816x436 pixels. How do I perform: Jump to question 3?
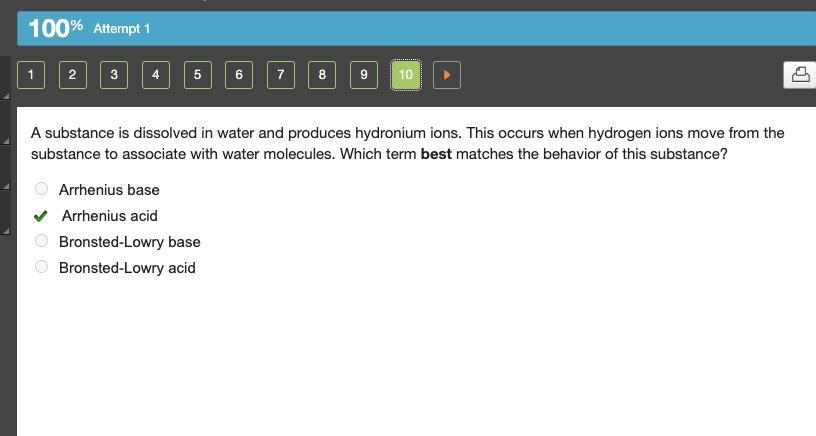tap(114, 75)
